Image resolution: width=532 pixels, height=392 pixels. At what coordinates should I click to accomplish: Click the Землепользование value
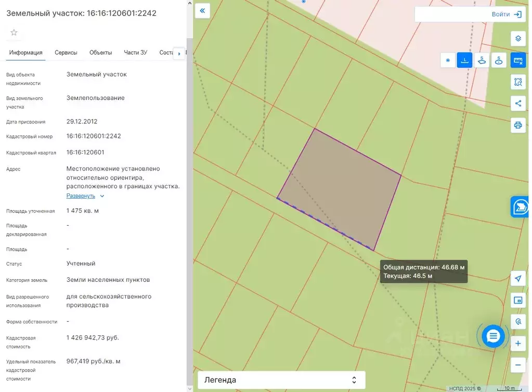[95, 98]
